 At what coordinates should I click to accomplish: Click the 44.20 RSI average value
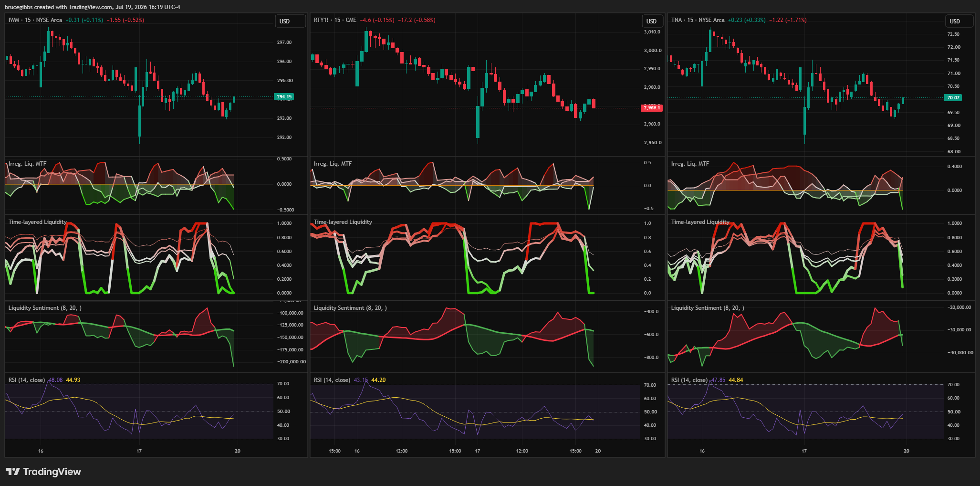pyautogui.click(x=378, y=380)
